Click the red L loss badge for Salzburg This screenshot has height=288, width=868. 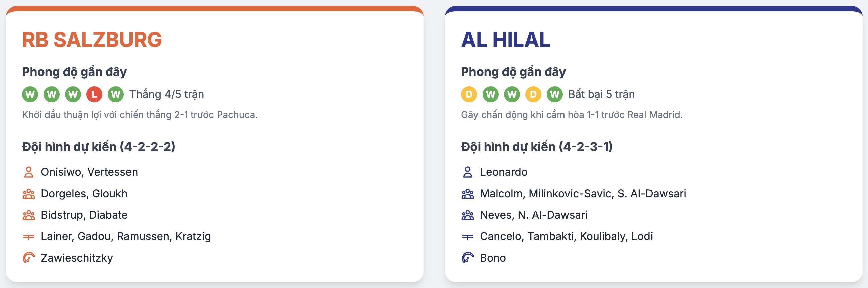coord(94,94)
